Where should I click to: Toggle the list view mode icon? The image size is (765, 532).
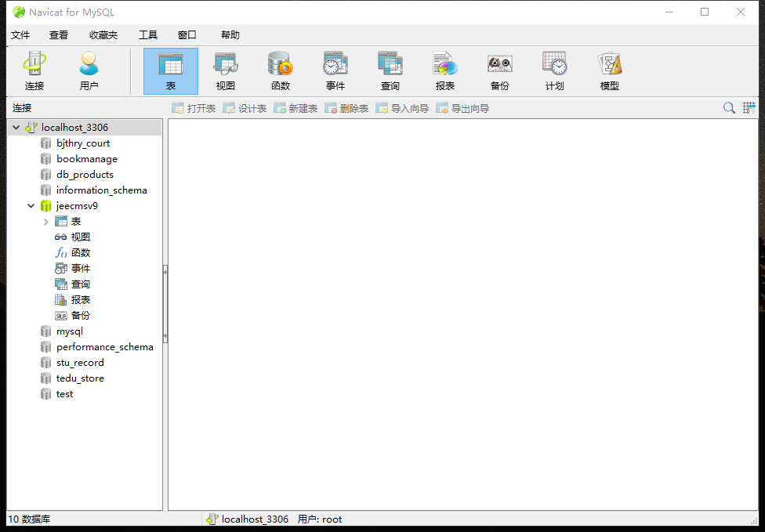pyautogui.click(x=749, y=108)
